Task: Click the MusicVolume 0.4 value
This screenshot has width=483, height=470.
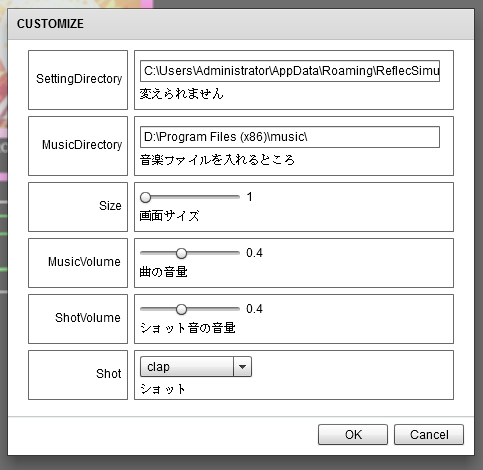Action: [254, 253]
